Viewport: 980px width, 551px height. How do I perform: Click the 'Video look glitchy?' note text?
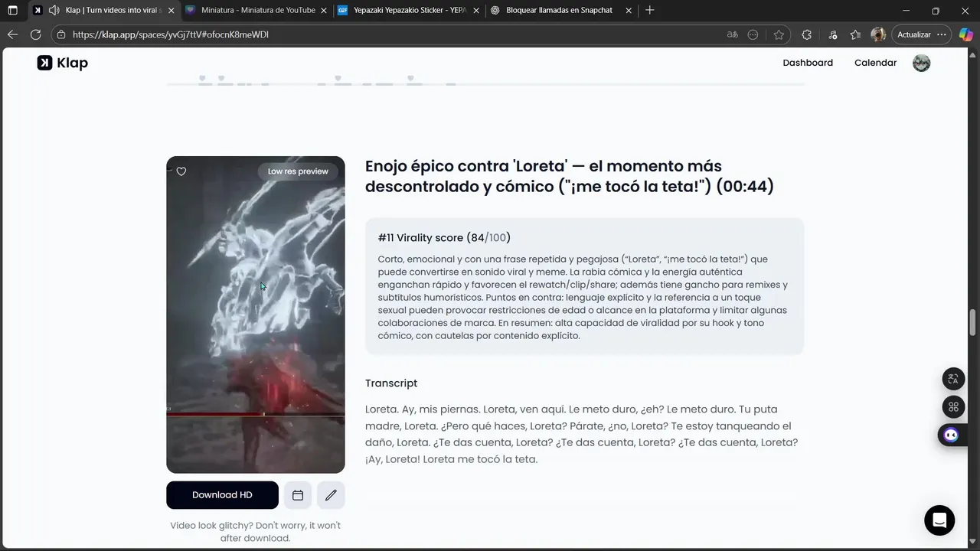pos(256,532)
